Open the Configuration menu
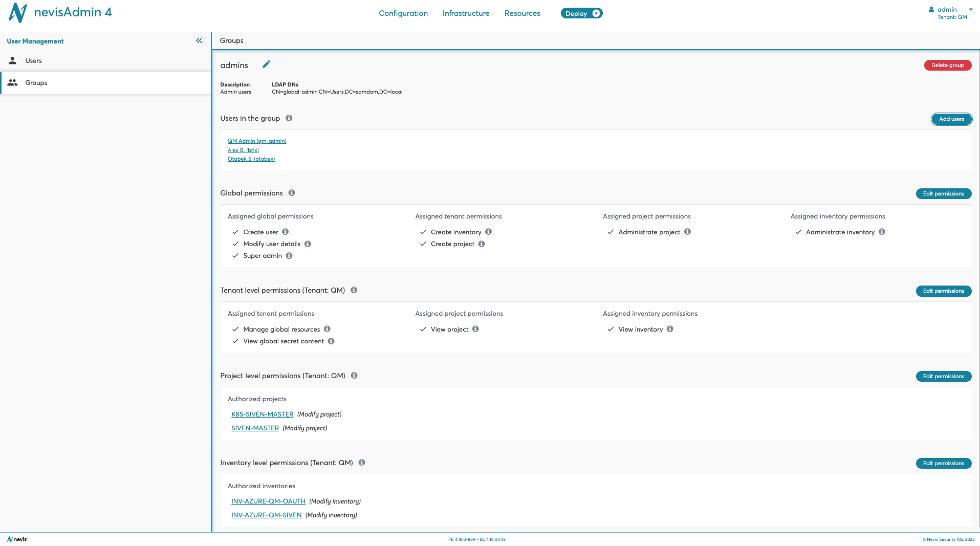Screen dimensions: 980x546 [403, 13]
